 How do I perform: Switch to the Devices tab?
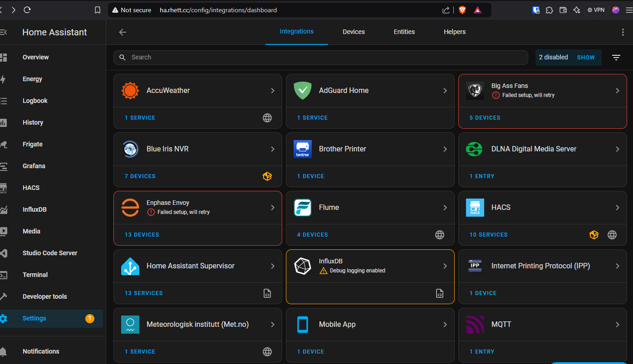click(353, 32)
